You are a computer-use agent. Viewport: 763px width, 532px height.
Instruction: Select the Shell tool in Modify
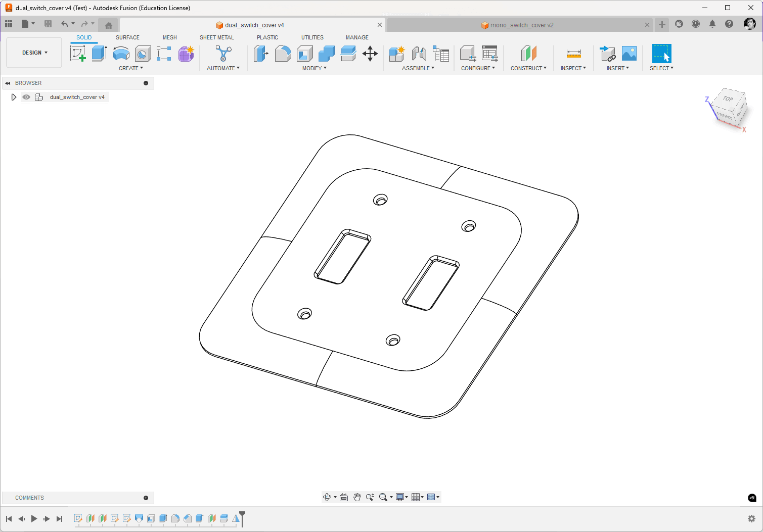[305, 54]
